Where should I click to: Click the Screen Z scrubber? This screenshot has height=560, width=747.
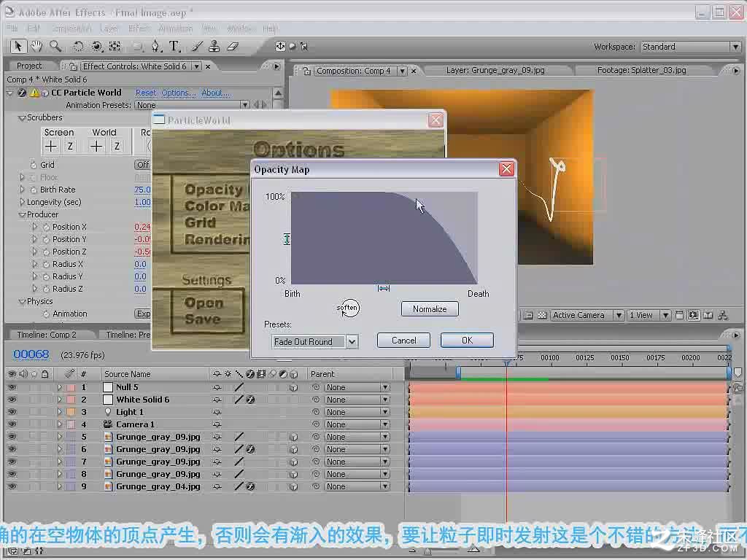[70, 146]
